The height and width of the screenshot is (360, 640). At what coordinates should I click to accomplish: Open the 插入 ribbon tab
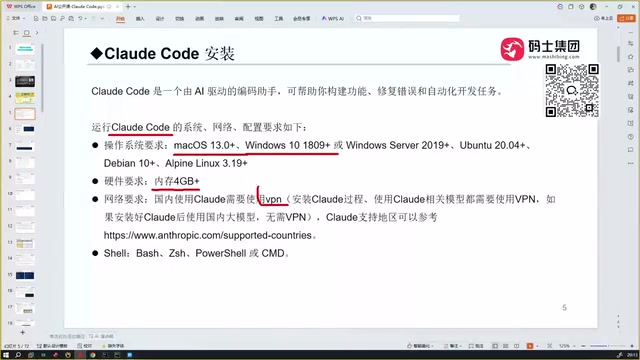pyautogui.click(x=140, y=19)
